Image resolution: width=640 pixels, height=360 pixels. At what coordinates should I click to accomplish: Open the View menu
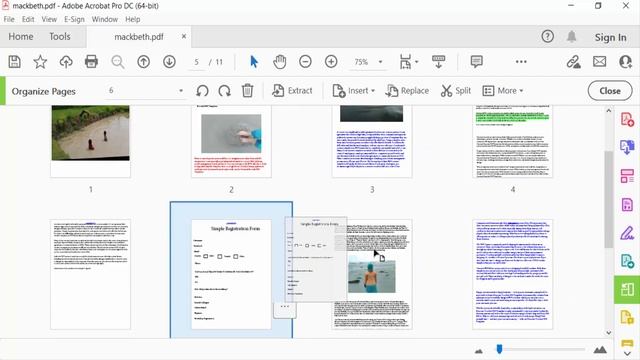click(x=49, y=19)
